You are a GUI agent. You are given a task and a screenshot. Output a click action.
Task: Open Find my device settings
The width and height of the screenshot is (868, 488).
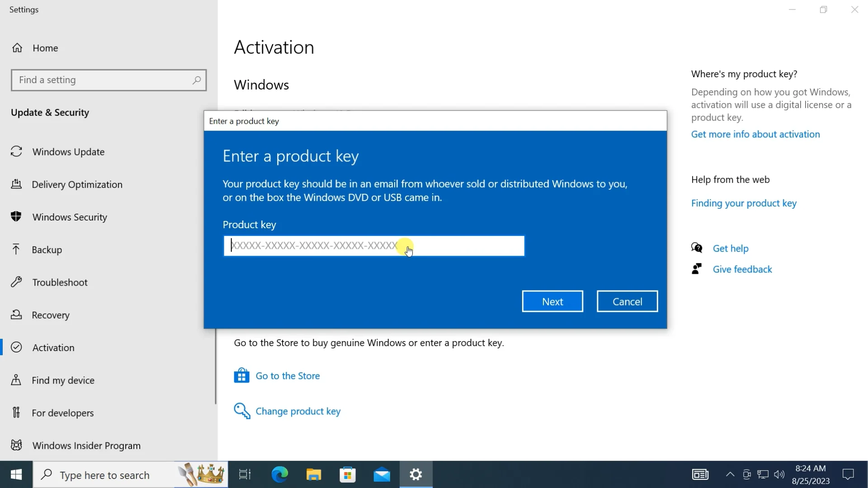[x=63, y=380]
